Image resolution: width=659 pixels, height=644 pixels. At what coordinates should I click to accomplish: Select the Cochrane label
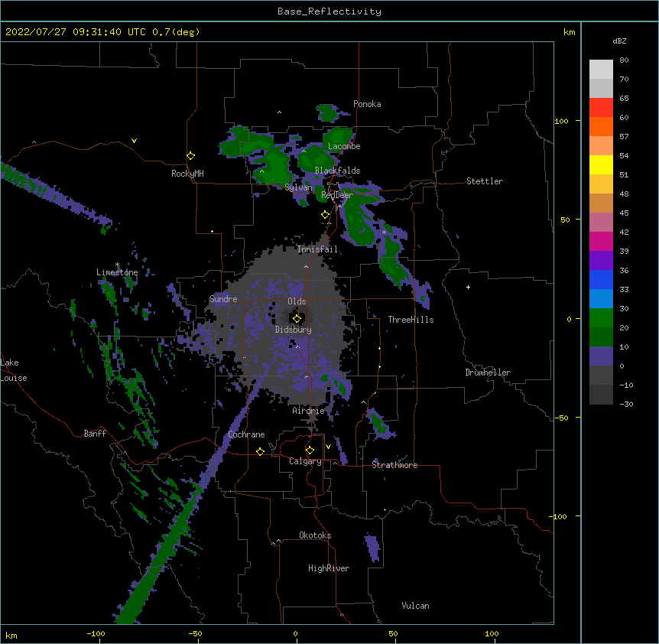246,434
